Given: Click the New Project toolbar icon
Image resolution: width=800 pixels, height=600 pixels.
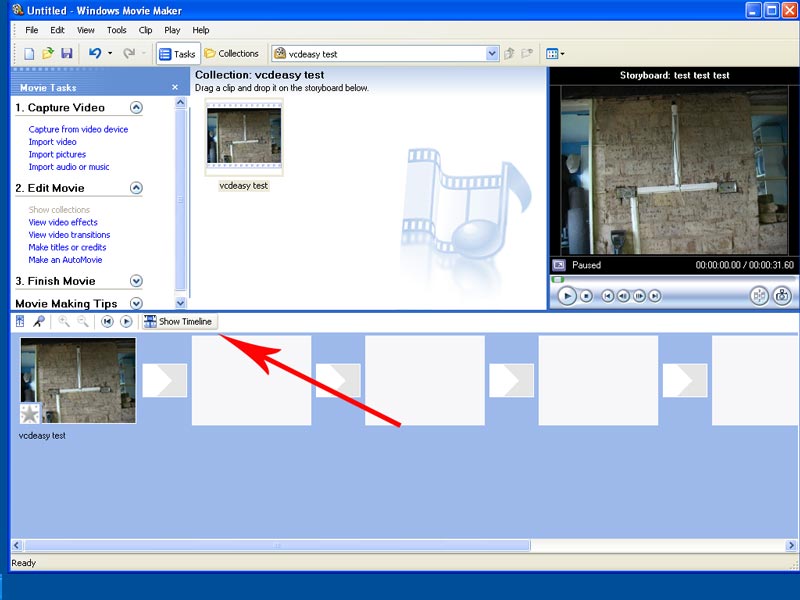Looking at the screenshot, I should coord(29,54).
